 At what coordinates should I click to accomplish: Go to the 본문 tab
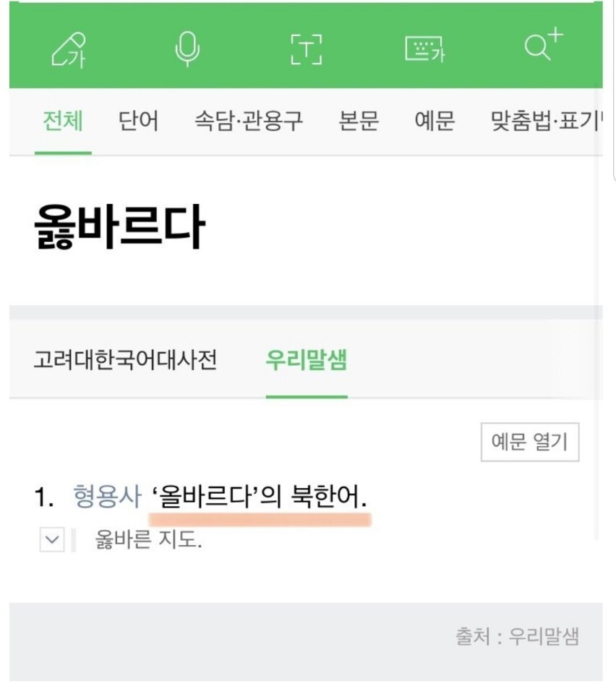(359, 121)
